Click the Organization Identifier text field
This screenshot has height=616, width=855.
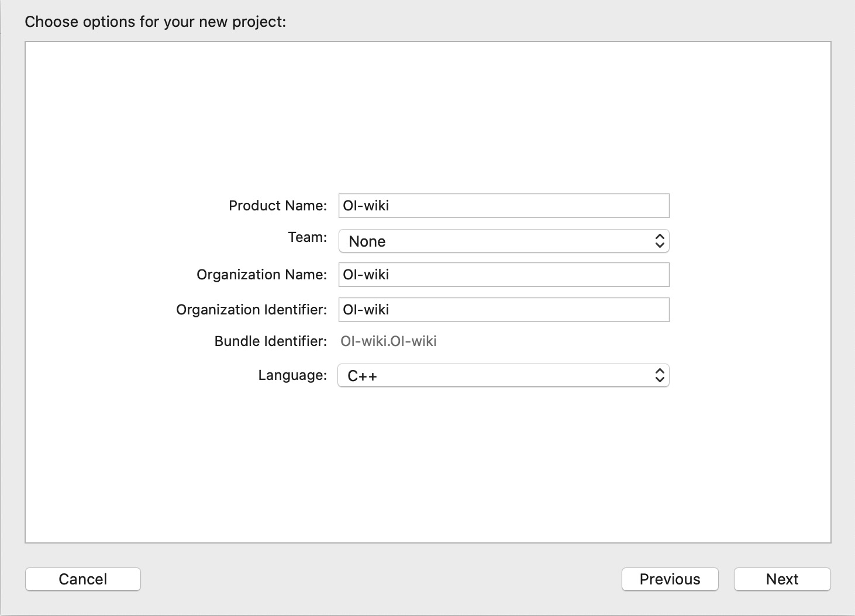[503, 310]
